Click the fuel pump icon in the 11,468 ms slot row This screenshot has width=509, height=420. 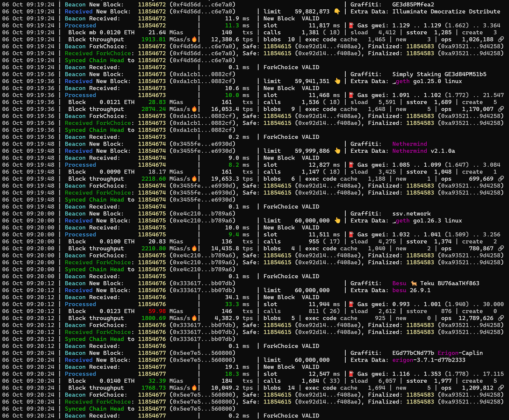(x=351, y=95)
